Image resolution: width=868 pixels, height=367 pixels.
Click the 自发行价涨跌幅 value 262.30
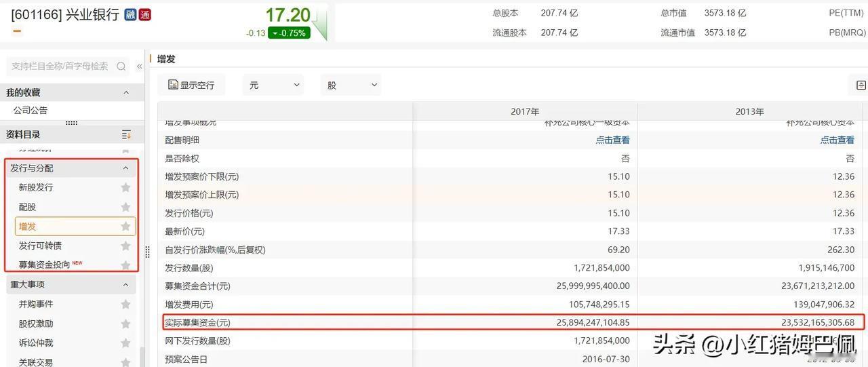pos(843,250)
